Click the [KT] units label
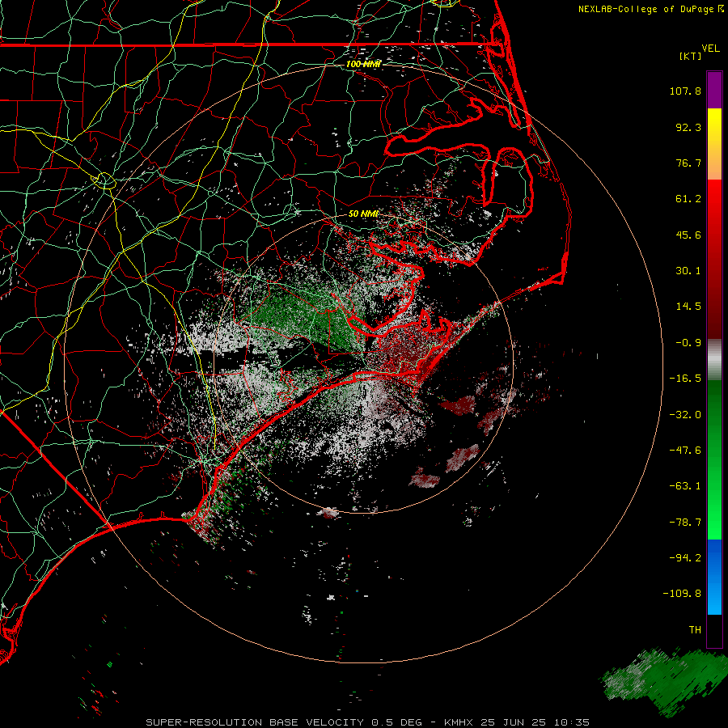Image resolution: width=728 pixels, height=728 pixels. [x=690, y=56]
